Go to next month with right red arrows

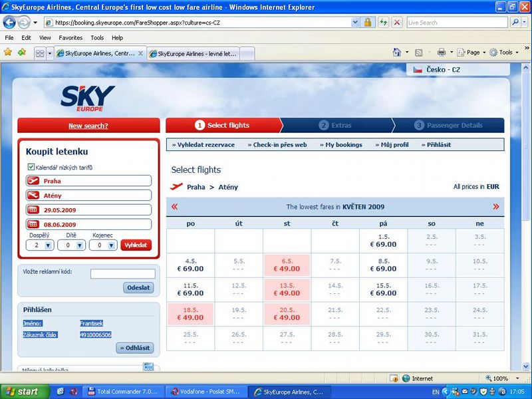tap(496, 206)
